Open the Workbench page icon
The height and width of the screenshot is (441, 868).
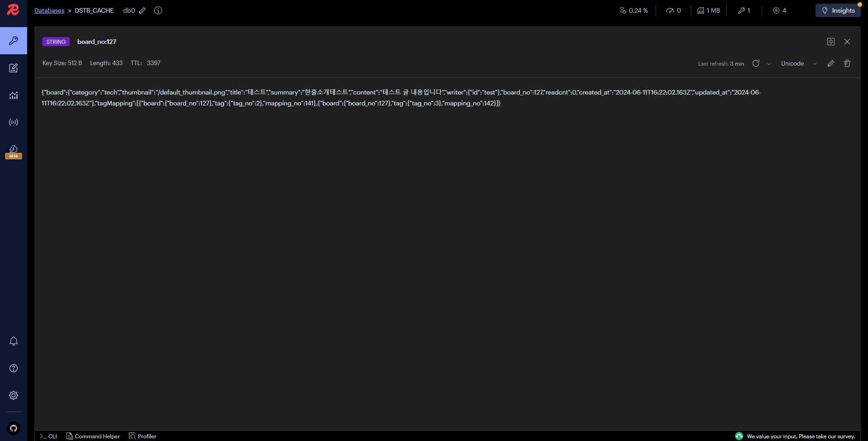[14, 68]
